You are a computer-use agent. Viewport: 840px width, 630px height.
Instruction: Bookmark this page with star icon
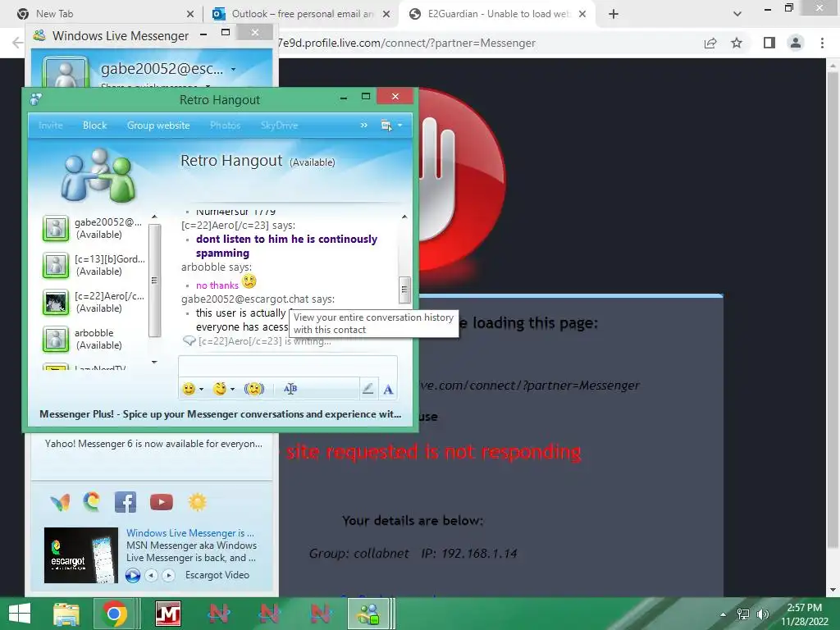click(737, 43)
